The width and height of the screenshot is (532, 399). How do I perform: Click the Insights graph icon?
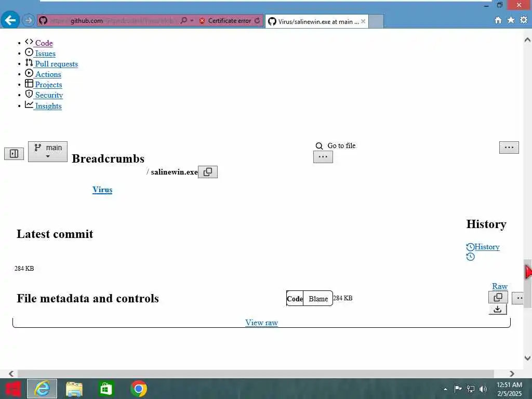(29, 104)
